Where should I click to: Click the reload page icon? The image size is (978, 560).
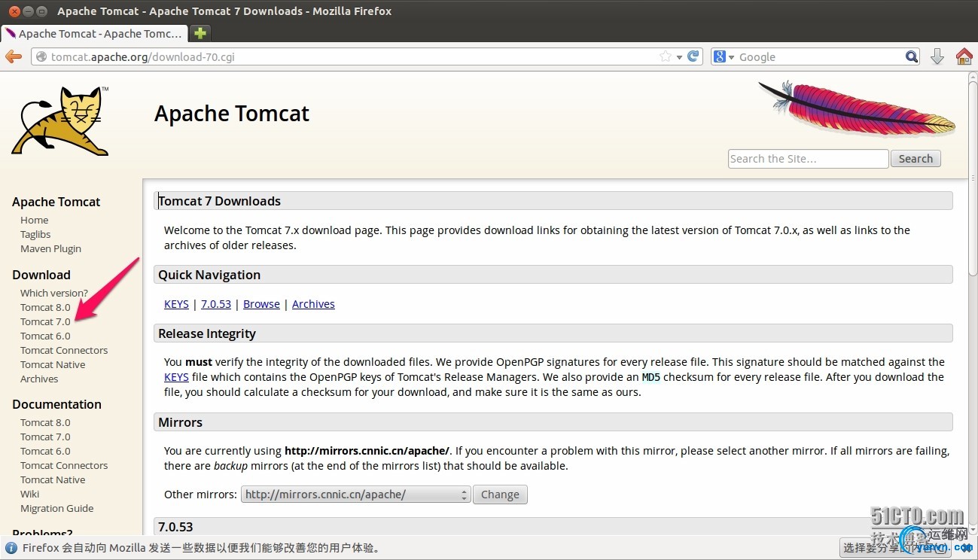tap(694, 56)
